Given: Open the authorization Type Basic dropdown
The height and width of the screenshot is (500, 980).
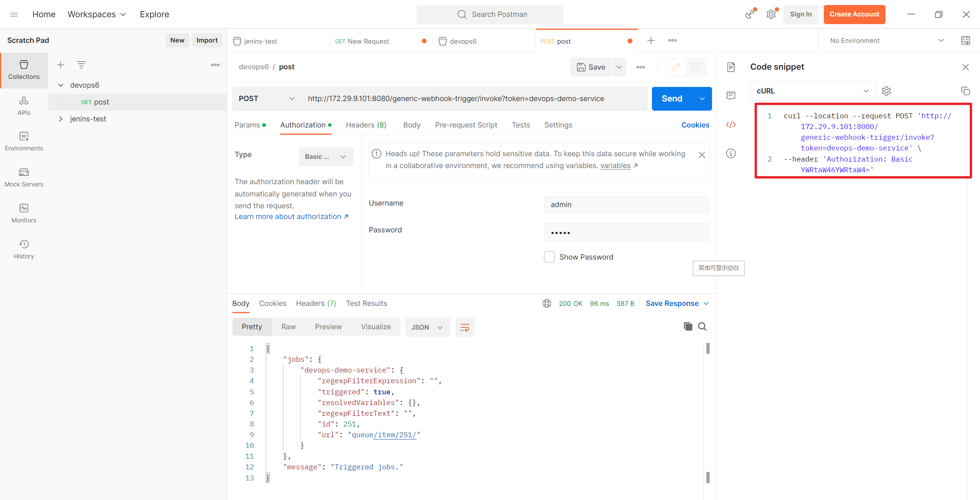Looking at the screenshot, I should click(326, 157).
